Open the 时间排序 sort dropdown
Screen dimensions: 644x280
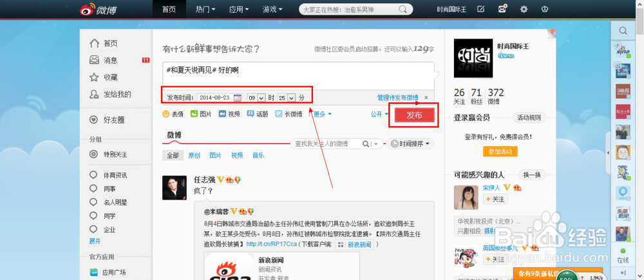pos(410,144)
